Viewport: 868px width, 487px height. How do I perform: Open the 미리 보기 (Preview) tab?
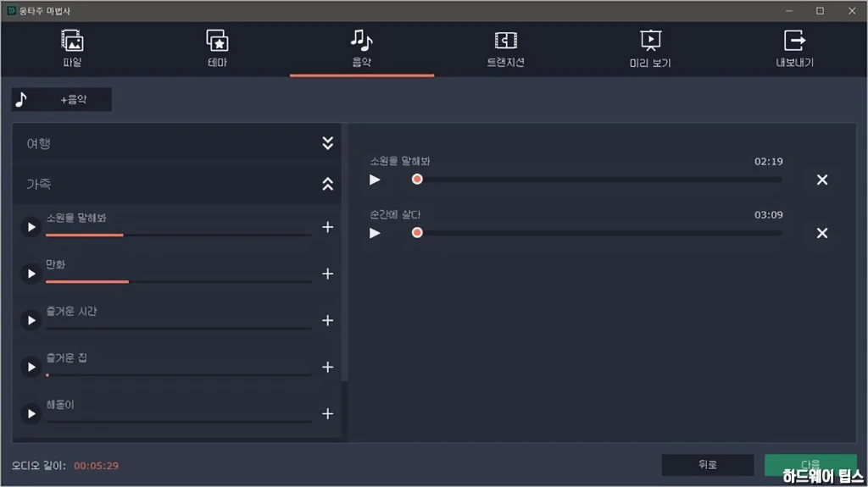[650, 49]
